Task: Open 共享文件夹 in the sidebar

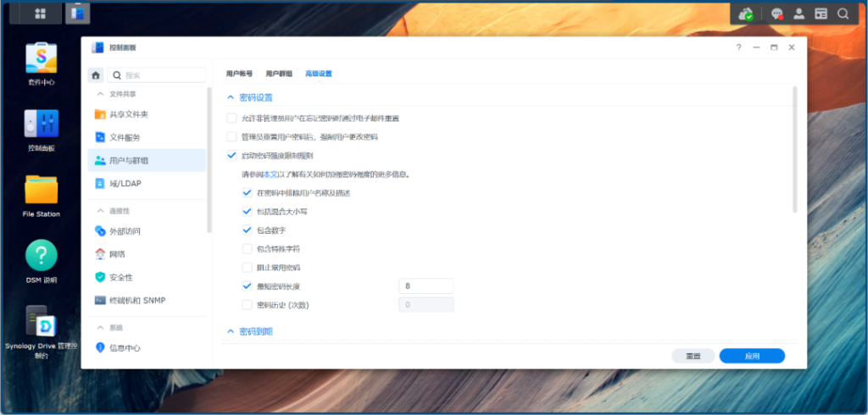Action: click(x=147, y=114)
